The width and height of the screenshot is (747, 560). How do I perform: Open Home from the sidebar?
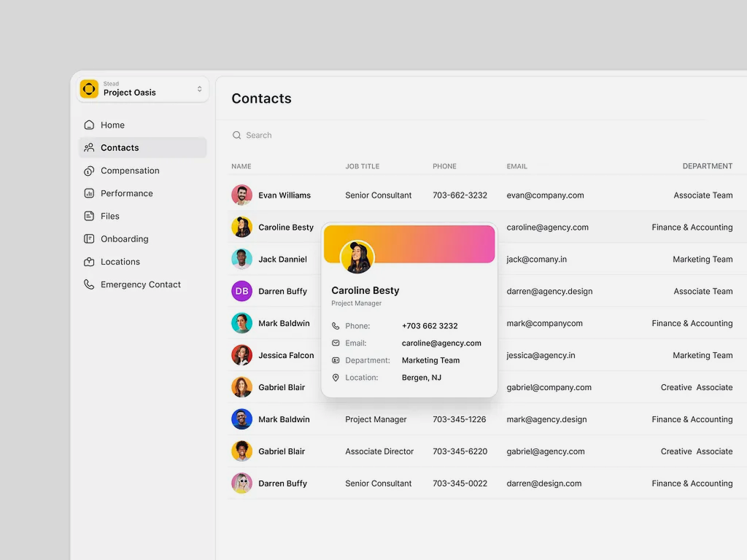(x=112, y=125)
